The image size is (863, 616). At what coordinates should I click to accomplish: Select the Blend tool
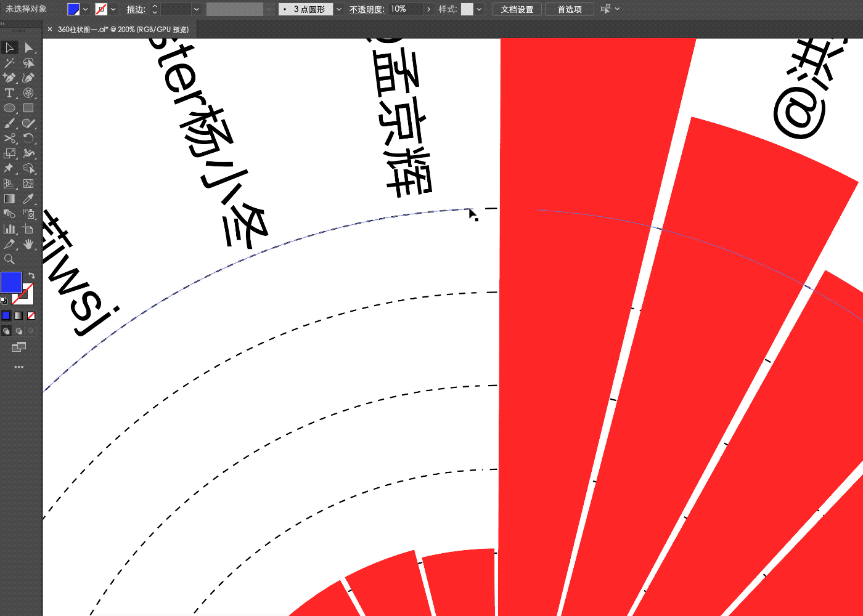pos(9,214)
